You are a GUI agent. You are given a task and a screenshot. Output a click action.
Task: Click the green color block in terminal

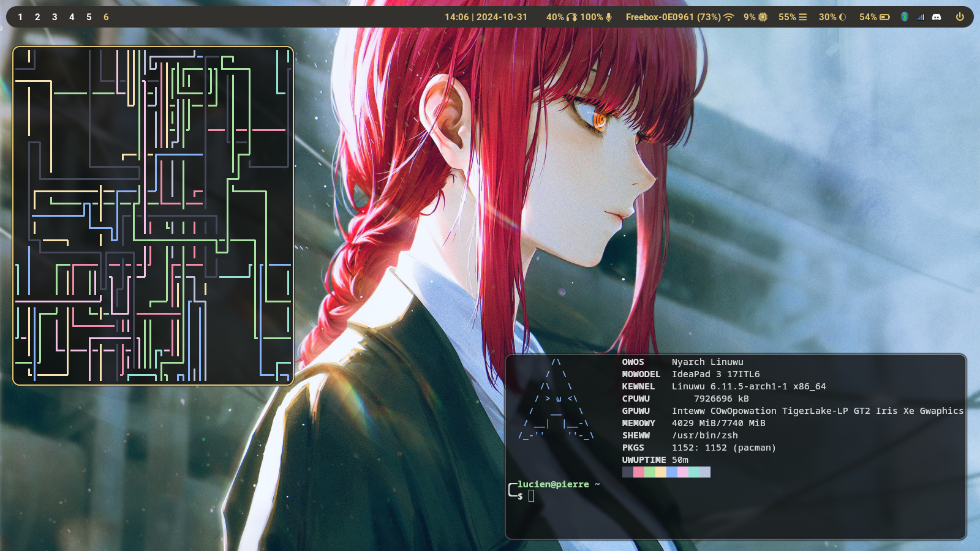[x=650, y=472]
